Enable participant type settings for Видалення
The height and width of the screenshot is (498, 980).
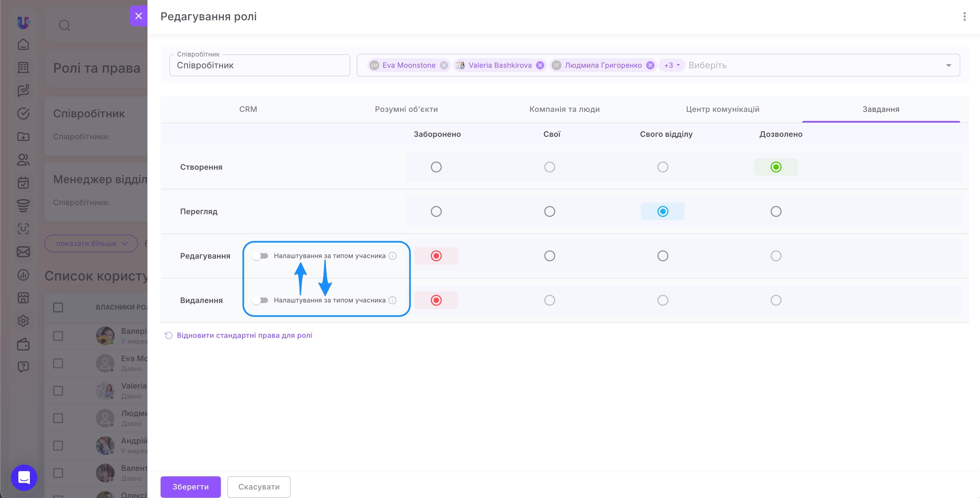pyautogui.click(x=260, y=300)
